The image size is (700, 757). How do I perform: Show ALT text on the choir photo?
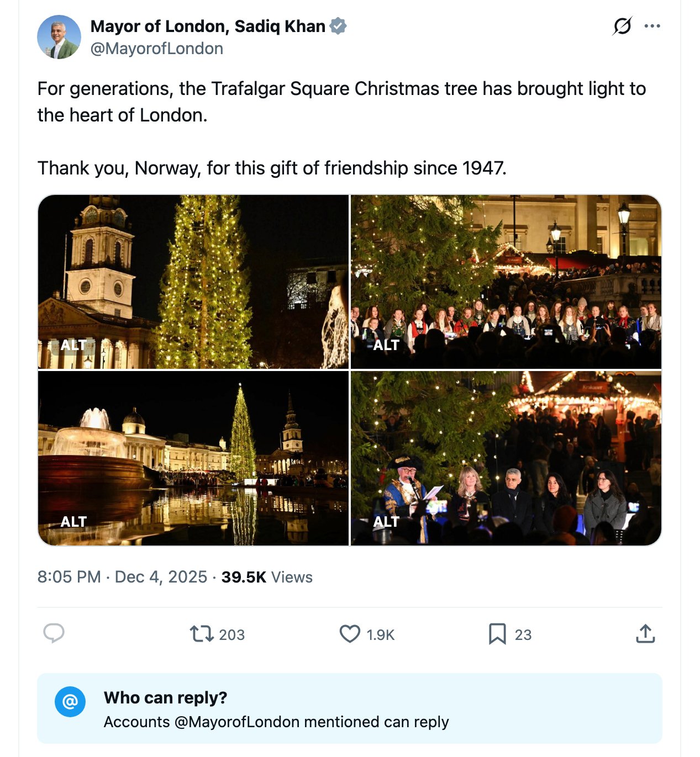(x=386, y=345)
